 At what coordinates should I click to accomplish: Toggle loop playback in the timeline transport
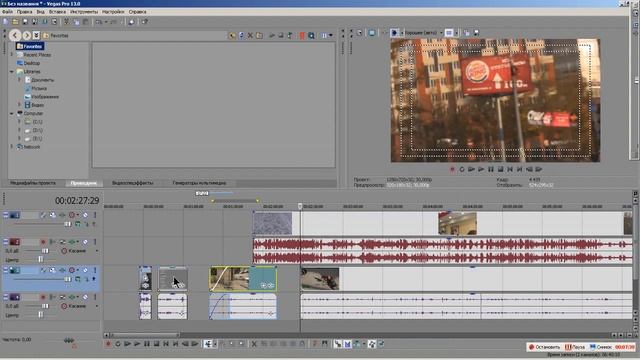click(x=118, y=344)
